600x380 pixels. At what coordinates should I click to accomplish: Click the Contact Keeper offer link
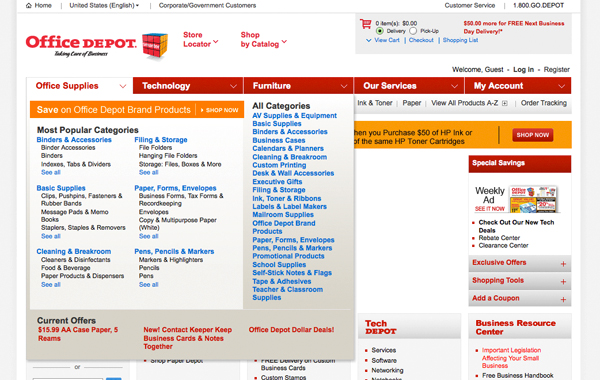[x=188, y=338]
